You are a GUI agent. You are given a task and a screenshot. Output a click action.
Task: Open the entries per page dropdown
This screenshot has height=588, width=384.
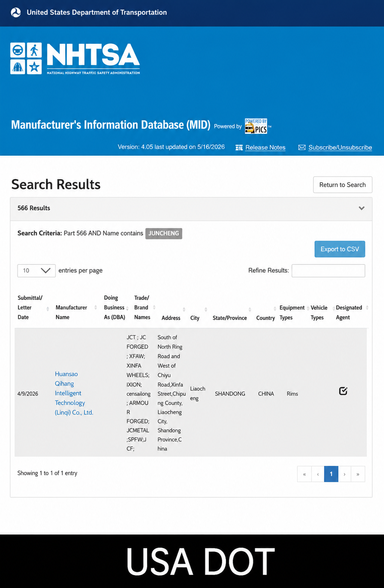click(x=36, y=271)
